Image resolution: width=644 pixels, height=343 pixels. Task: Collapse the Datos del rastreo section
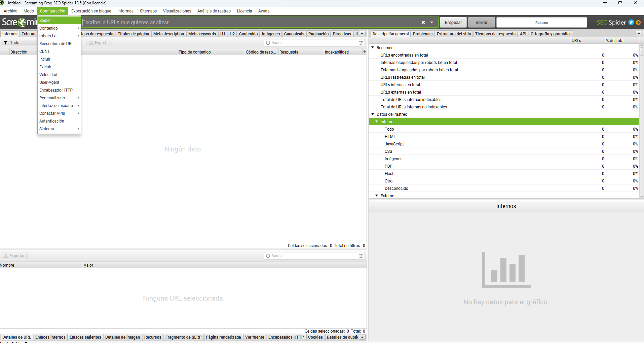[373, 114]
